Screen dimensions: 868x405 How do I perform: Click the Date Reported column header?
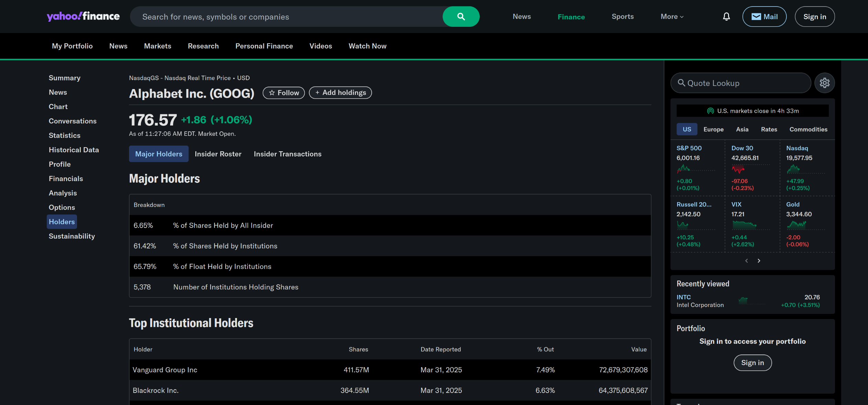point(441,349)
